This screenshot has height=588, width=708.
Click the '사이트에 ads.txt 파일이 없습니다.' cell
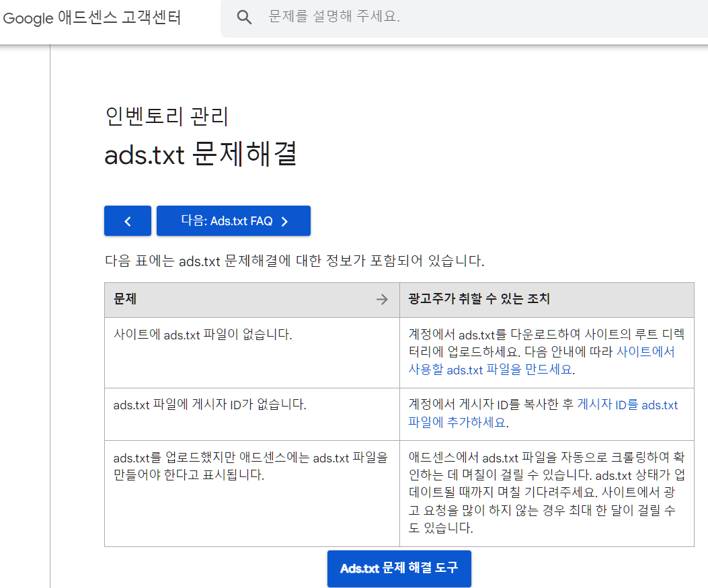coord(252,352)
